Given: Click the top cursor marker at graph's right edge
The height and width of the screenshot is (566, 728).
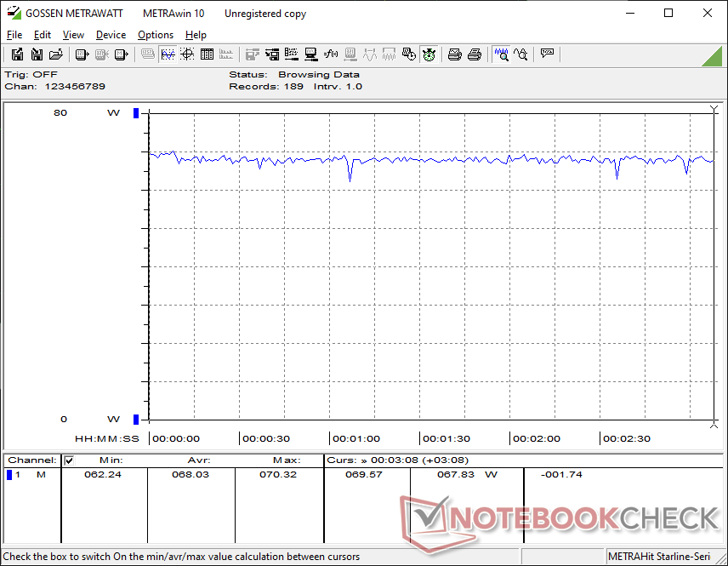Looking at the screenshot, I should [x=714, y=110].
